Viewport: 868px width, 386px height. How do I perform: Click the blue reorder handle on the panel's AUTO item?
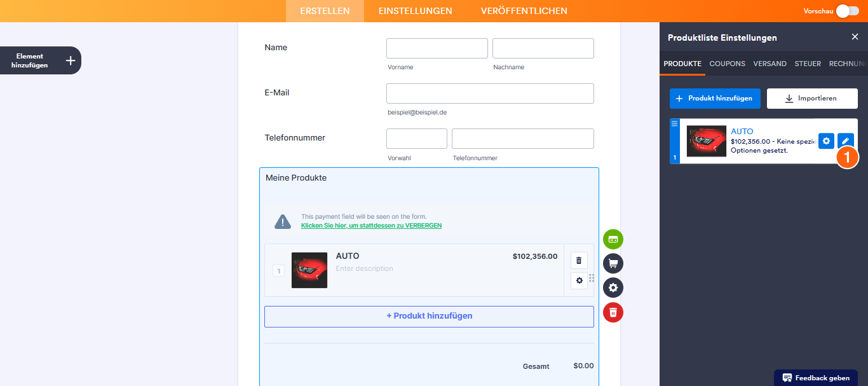click(x=674, y=141)
